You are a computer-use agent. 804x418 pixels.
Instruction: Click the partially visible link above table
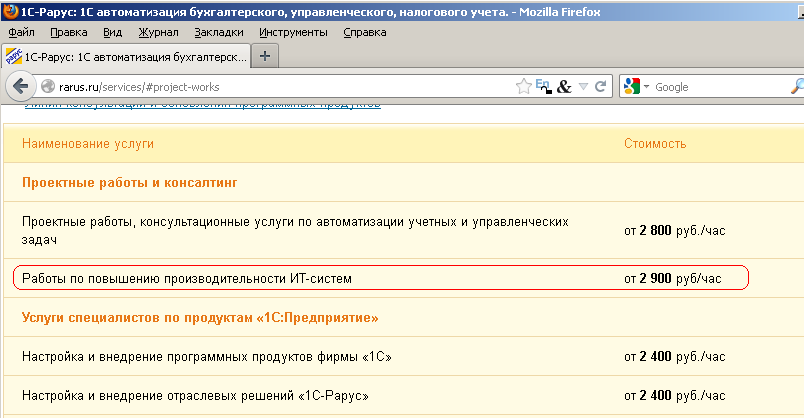(x=203, y=105)
